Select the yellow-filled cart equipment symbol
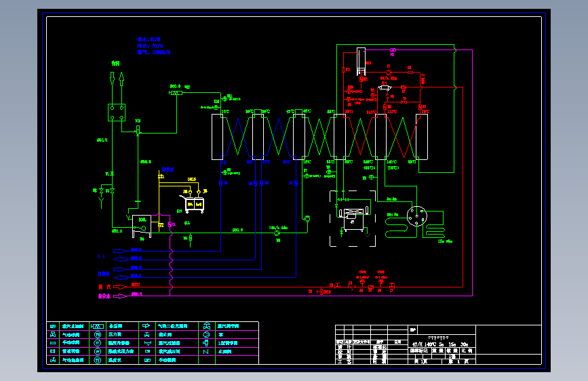The image size is (588, 381). click(x=194, y=205)
